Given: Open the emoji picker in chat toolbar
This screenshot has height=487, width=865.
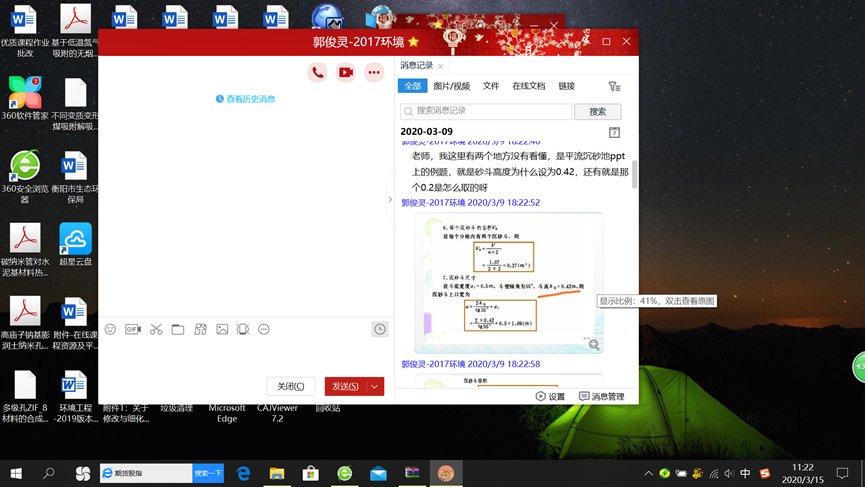Looking at the screenshot, I should coord(110,329).
